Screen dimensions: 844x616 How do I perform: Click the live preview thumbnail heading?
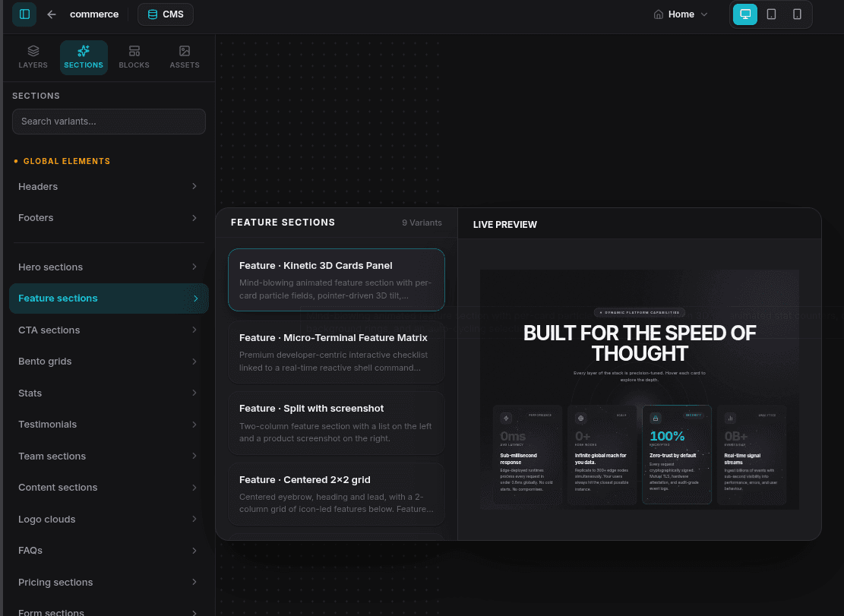point(640,343)
